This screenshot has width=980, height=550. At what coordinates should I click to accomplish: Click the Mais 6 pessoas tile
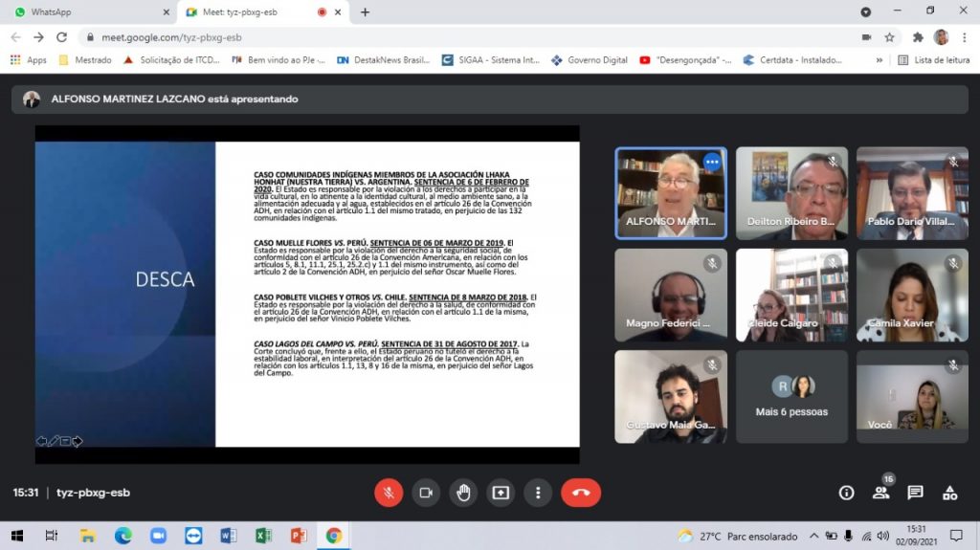coord(791,396)
